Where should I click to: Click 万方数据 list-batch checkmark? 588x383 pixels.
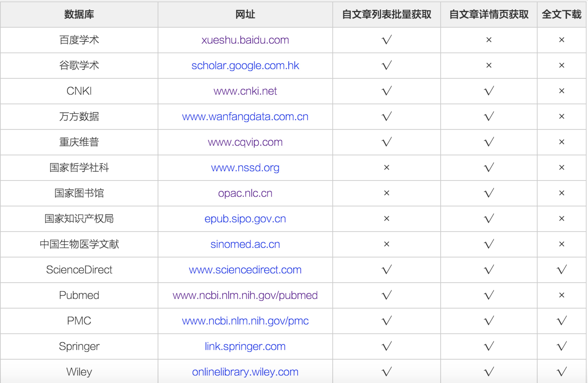(x=387, y=116)
